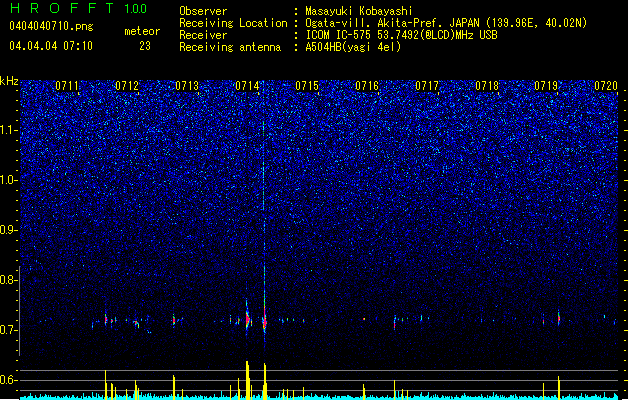
Task: Click the 0712 time marker
Action: coord(127,86)
